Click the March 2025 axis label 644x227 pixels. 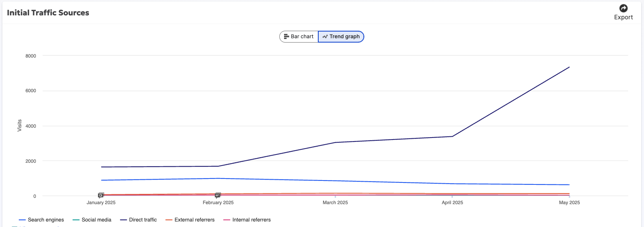click(335, 203)
